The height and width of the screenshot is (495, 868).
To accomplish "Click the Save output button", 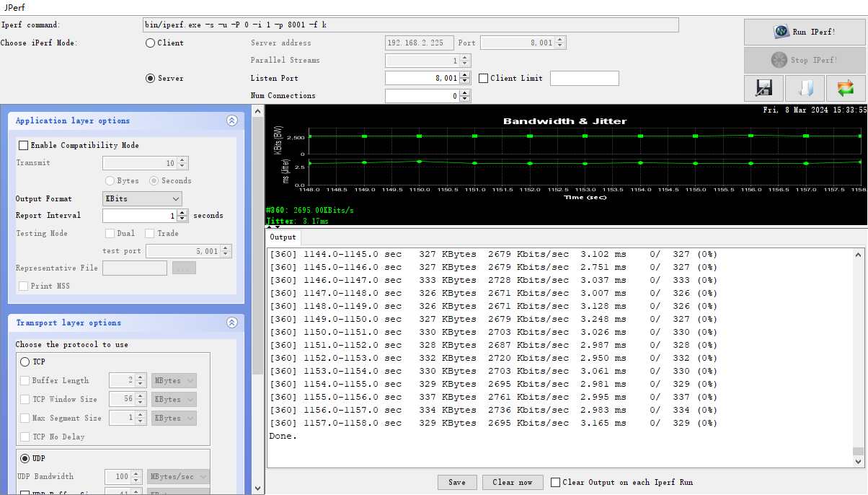I will (456, 482).
